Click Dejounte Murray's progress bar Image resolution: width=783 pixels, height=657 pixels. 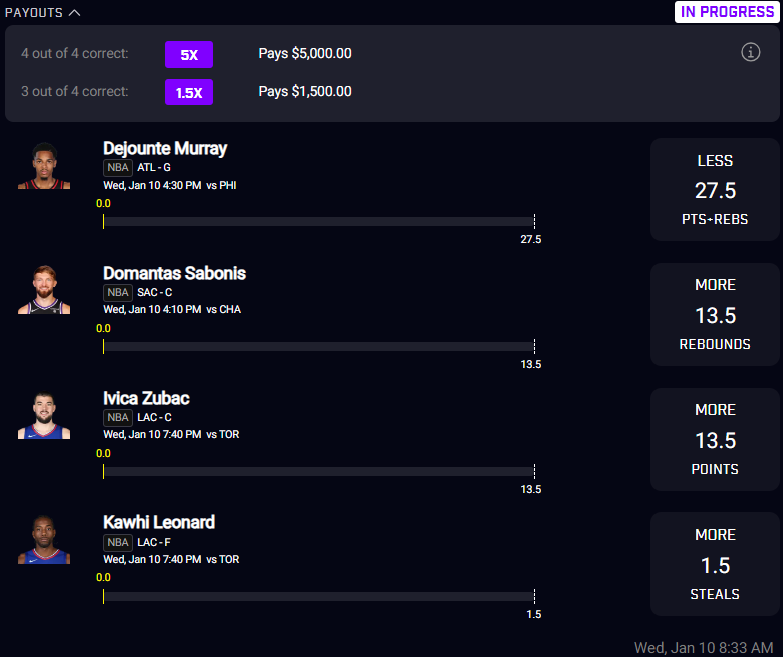[x=319, y=222]
